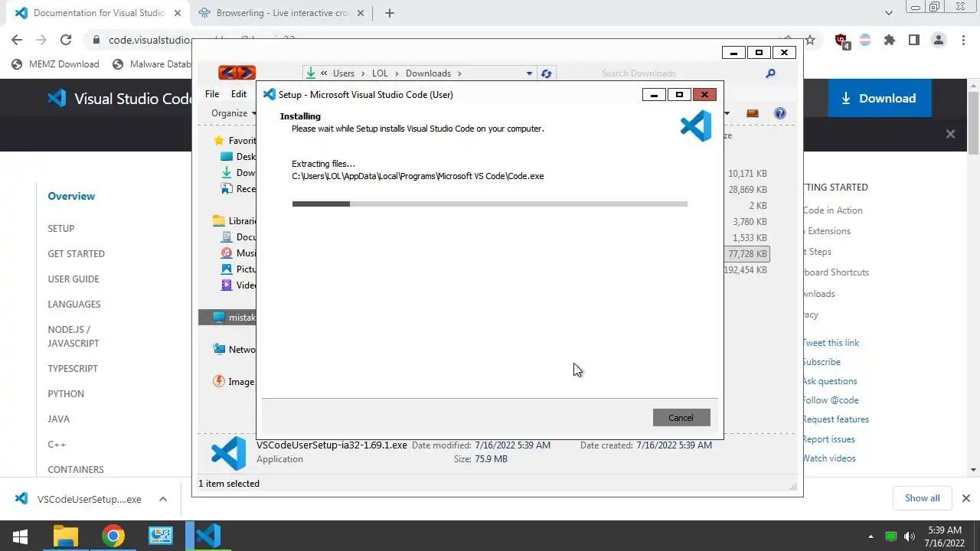
Task: Open MEMZ Download bookmark
Action: coord(56,64)
